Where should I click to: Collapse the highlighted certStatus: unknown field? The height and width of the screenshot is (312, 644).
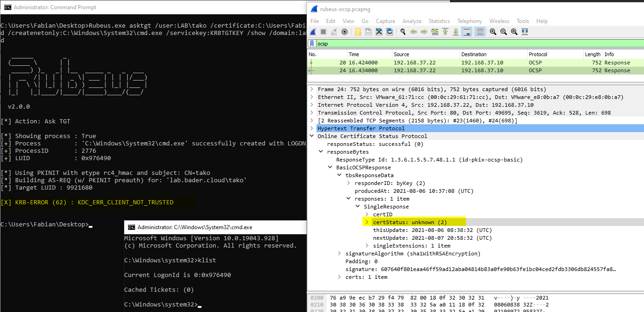coord(367,222)
